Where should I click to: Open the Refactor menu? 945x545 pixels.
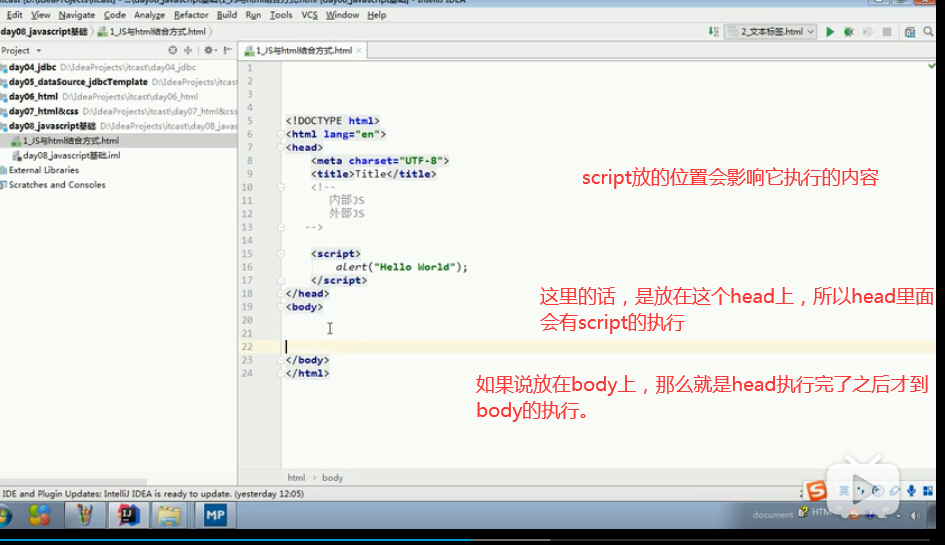[191, 15]
